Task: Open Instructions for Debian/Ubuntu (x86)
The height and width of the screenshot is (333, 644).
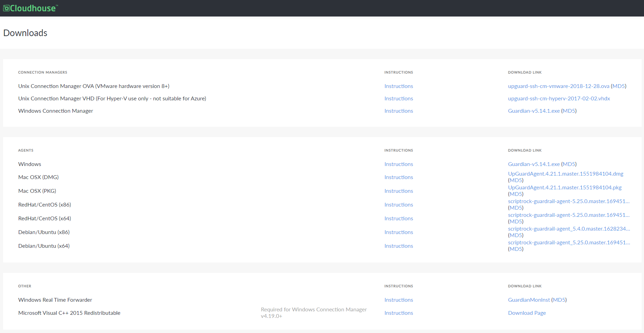Action: point(399,232)
